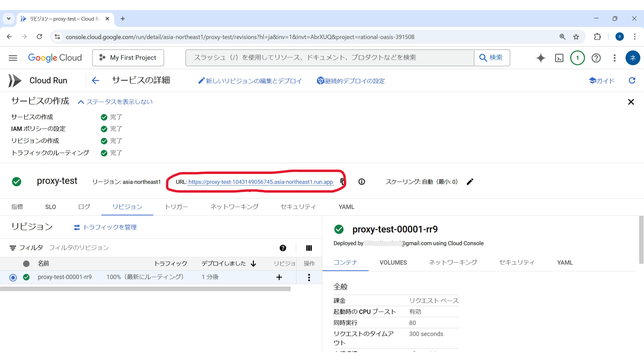Click the filter help question mark icon
The image size is (644, 362).
click(283, 248)
